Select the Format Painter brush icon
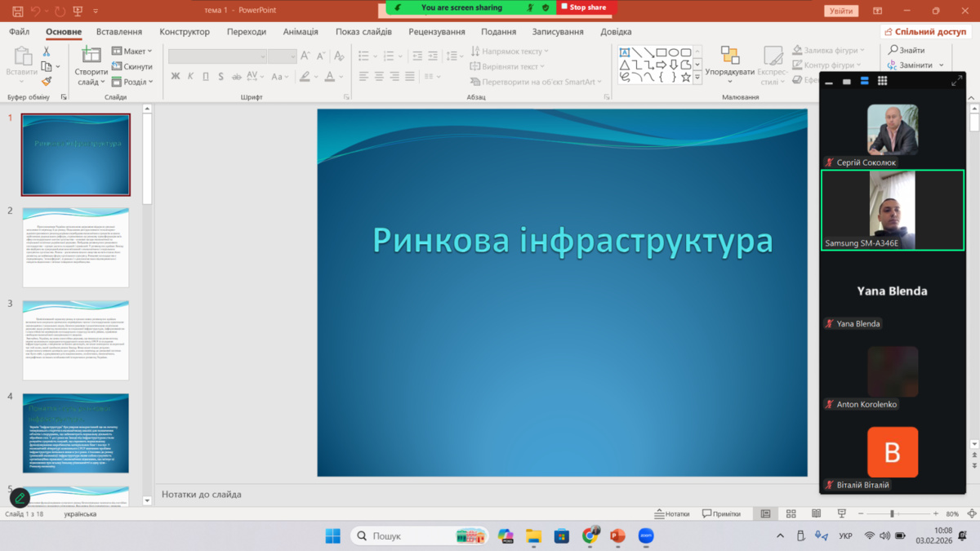The height and width of the screenshot is (551, 980). coord(47,81)
